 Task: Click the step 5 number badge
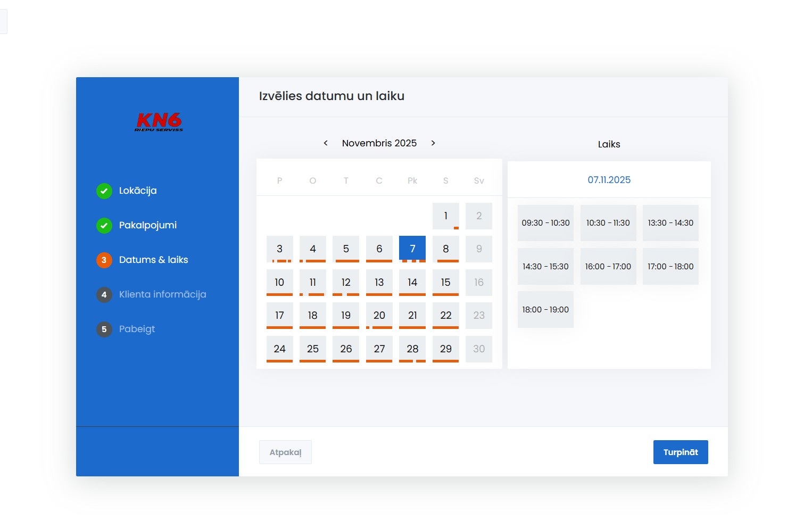point(104,329)
